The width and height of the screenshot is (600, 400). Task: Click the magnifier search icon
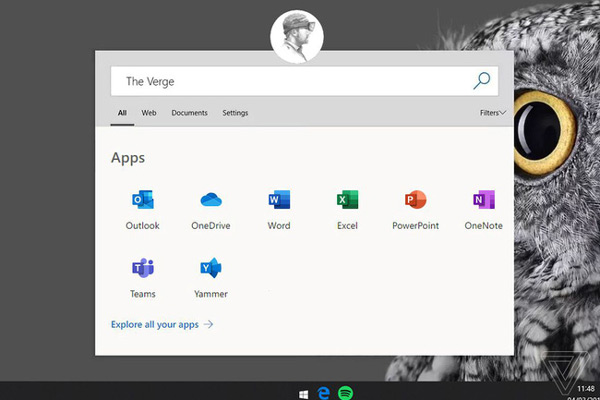tap(481, 81)
